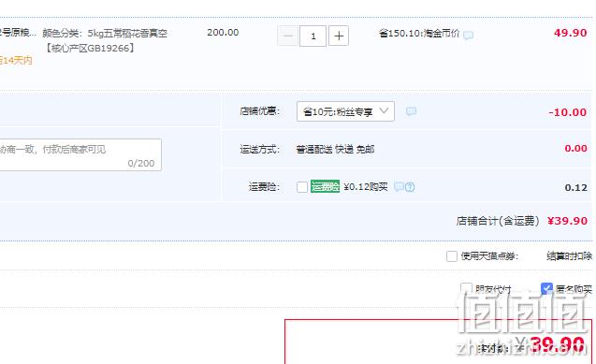The width and height of the screenshot is (596, 364).
Task: Click the quantity input field showing 1
Action: click(x=313, y=36)
